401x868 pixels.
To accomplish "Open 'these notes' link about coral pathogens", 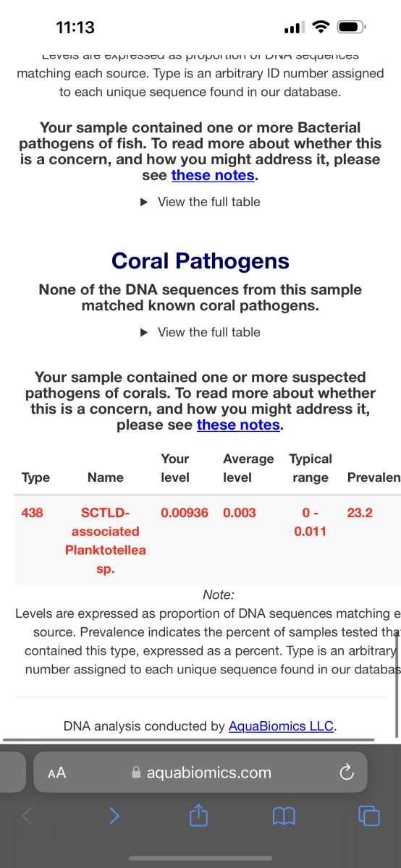I will click(238, 425).
